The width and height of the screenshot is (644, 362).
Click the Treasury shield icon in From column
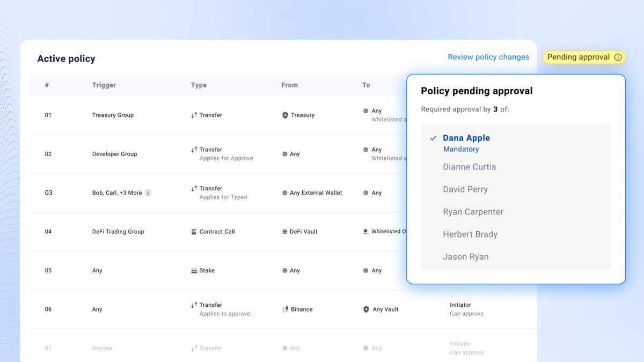pos(285,115)
